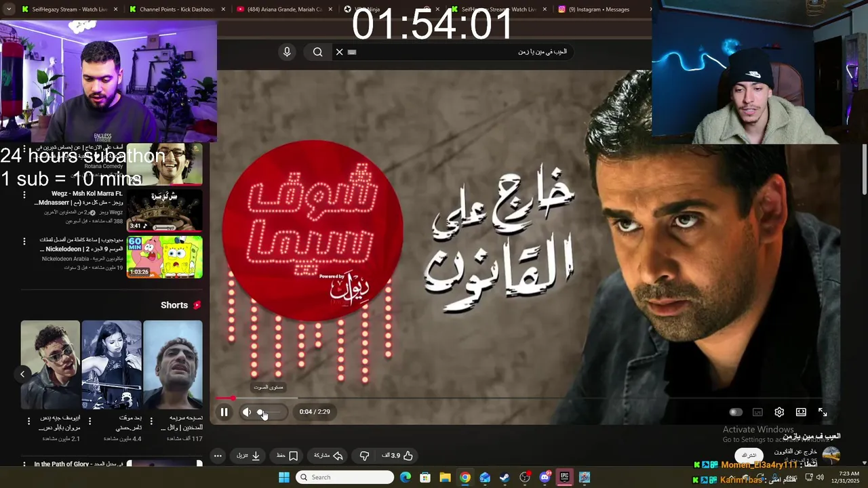The image size is (868, 488).
Task: Click Wegz Msh Kol Marra title
Action: tap(78, 198)
